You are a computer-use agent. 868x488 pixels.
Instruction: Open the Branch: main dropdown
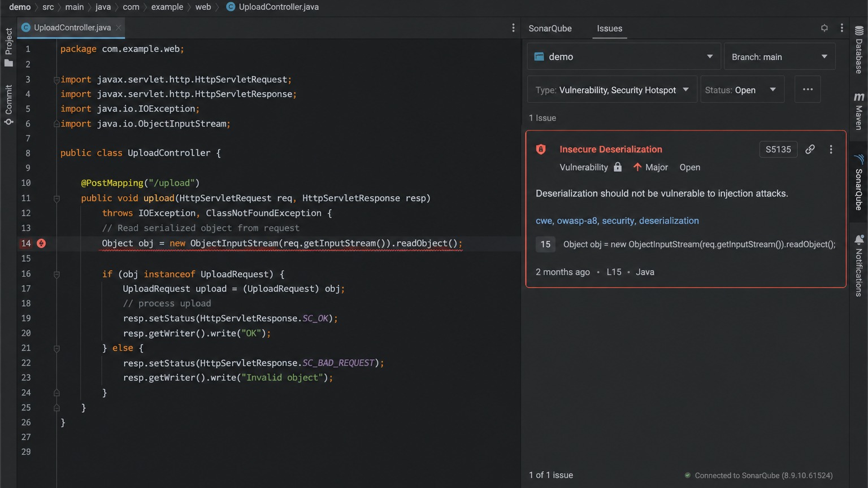pos(779,56)
